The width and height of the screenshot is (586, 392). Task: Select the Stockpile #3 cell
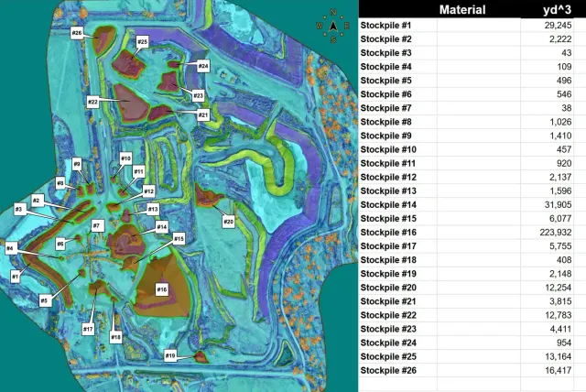(x=397, y=53)
